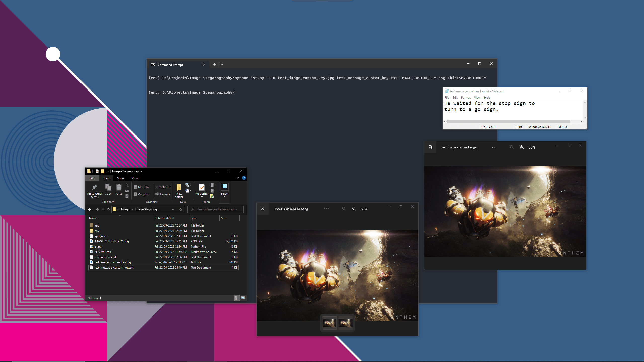Open the Notepad File menu

(x=447, y=98)
